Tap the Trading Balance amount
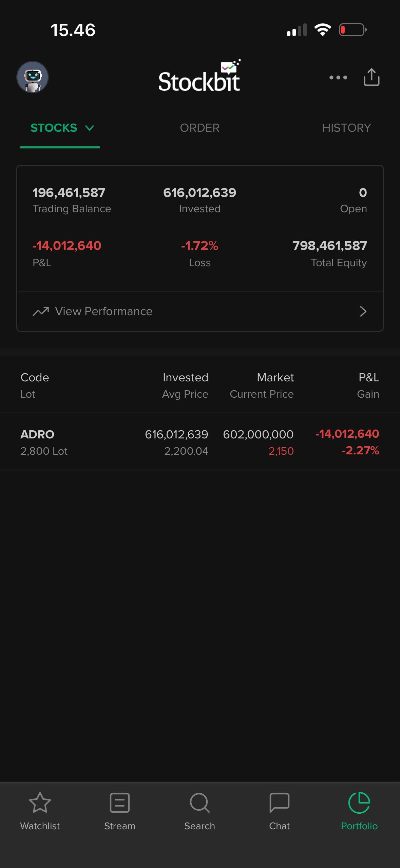400x868 pixels. tap(69, 193)
